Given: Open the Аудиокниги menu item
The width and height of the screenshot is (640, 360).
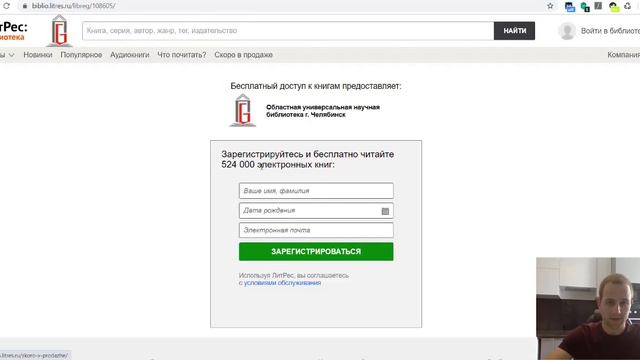Looking at the screenshot, I should point(130,55).
